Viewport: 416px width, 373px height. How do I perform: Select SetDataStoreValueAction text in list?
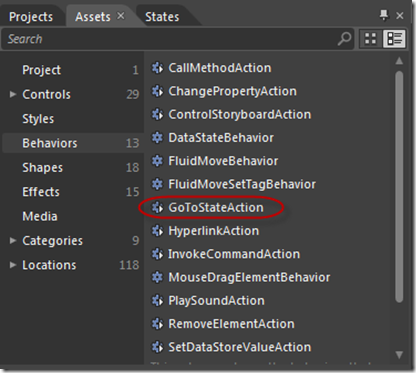tap(240, 347)
